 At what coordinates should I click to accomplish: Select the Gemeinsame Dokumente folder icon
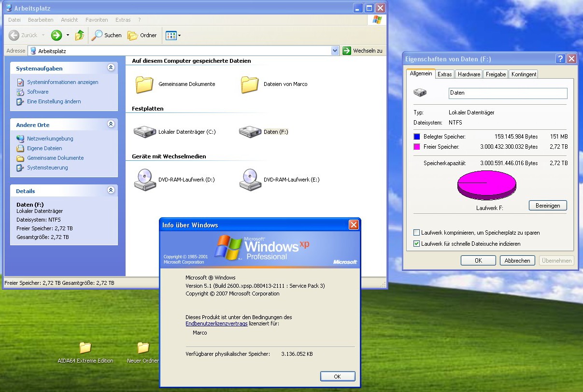click(144, 84)
